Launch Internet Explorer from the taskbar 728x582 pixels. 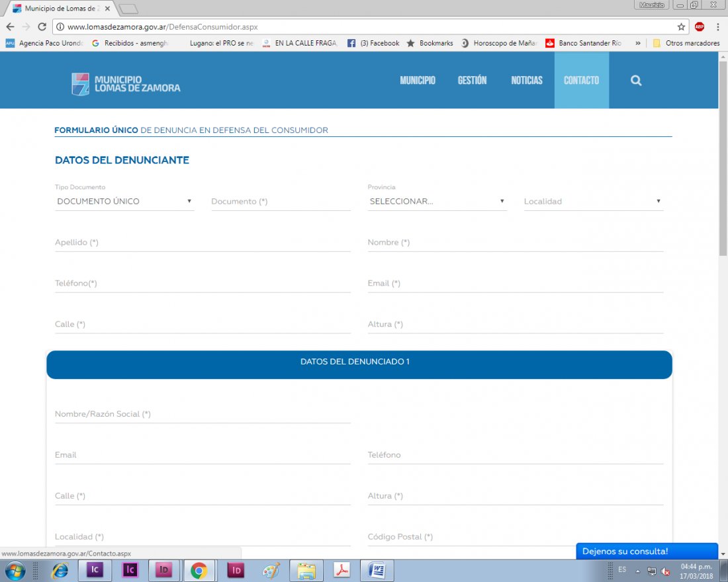60,570
